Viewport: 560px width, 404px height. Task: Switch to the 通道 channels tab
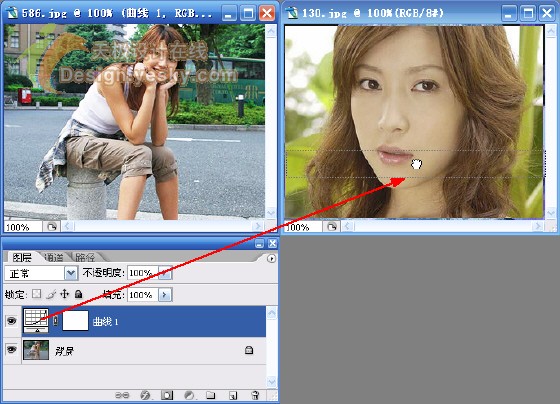(54, 257)
